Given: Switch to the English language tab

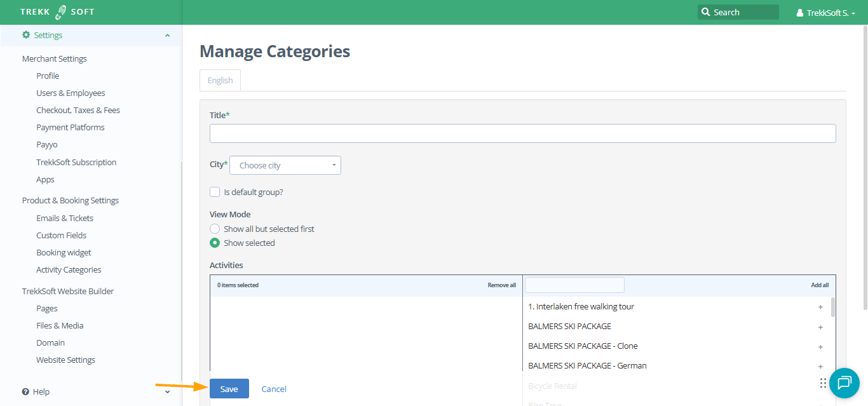Looking at the screenshot, I should (220, 80).
